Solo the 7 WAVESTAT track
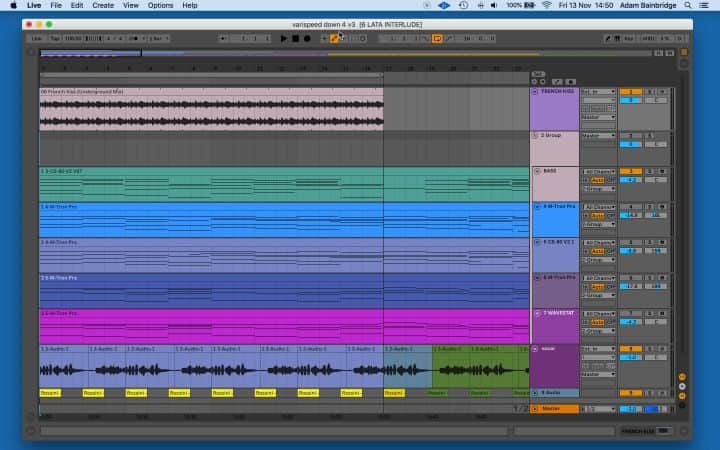Viewport: 720px width, 450px height. pos(650,314)
